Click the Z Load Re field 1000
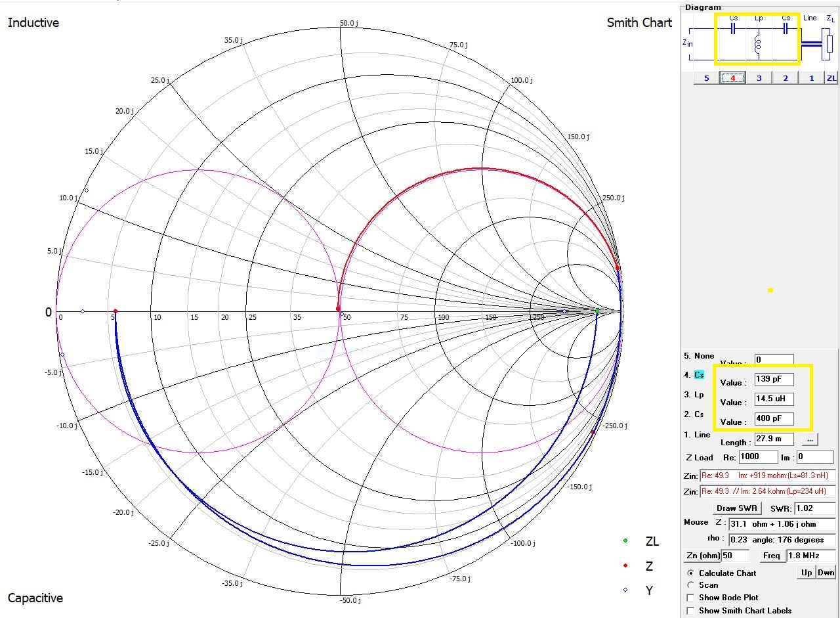This screenshot has height=618, width=840. coord(758,457)
